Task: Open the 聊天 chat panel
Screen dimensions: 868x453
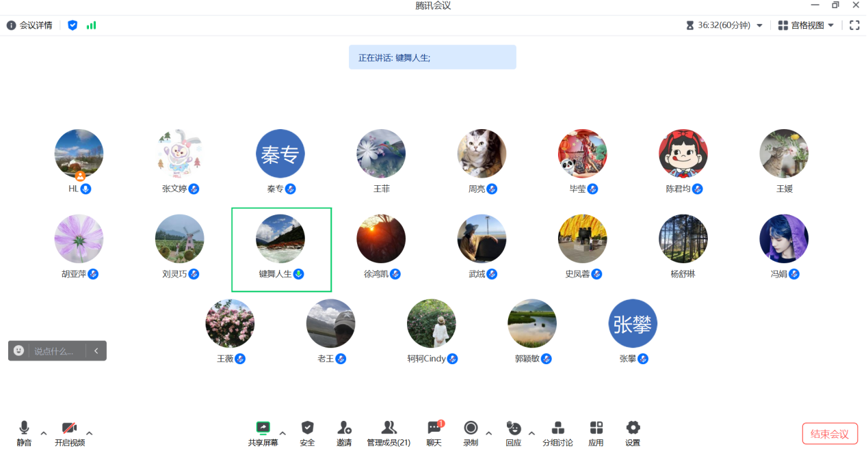Action: coord(434,427)
